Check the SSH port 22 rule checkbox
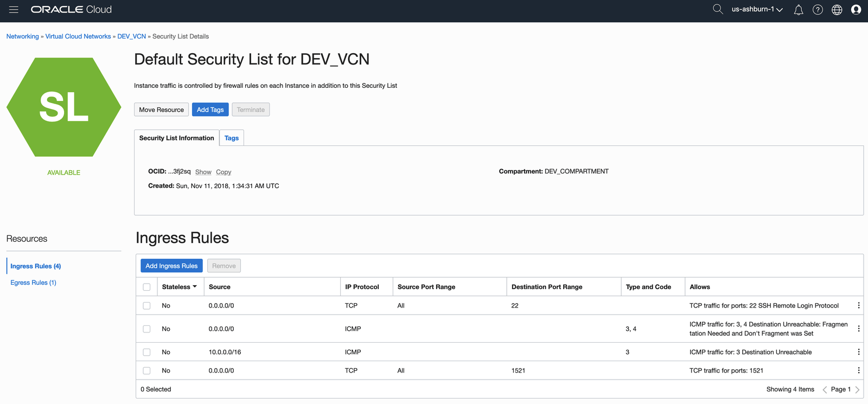Image resolution: width=868 pixels, height=404 pixels. click(x=146, y=306)
